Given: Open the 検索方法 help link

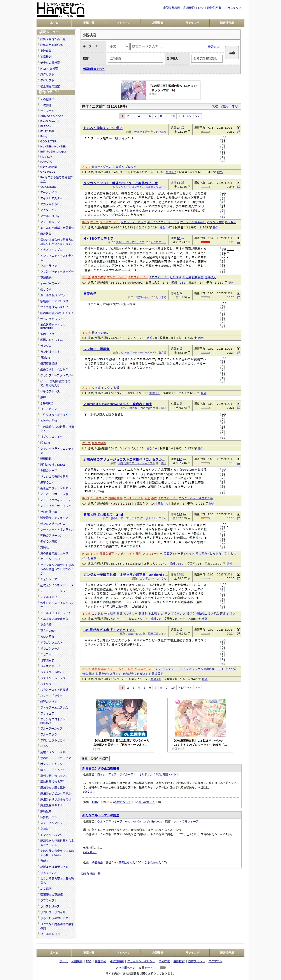Looking at the screenshot, I should click(x=214, y=47).
